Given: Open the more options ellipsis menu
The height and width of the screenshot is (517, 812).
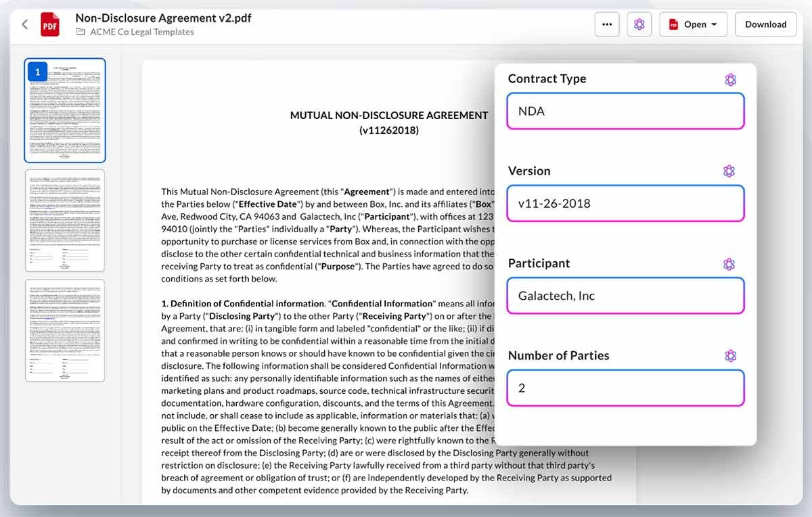Looking at the screenshot, I should click(607, 24).
